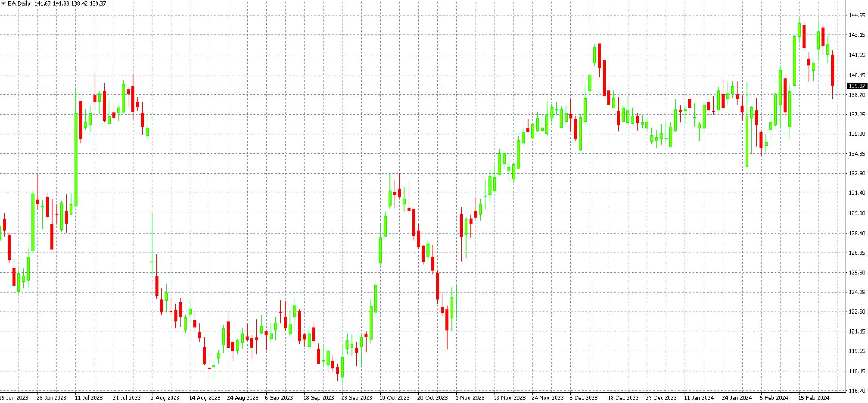Click the 119.65 price axis label
Image resolution: width=868 pixels, height=403 pixels.
(857, 351)
